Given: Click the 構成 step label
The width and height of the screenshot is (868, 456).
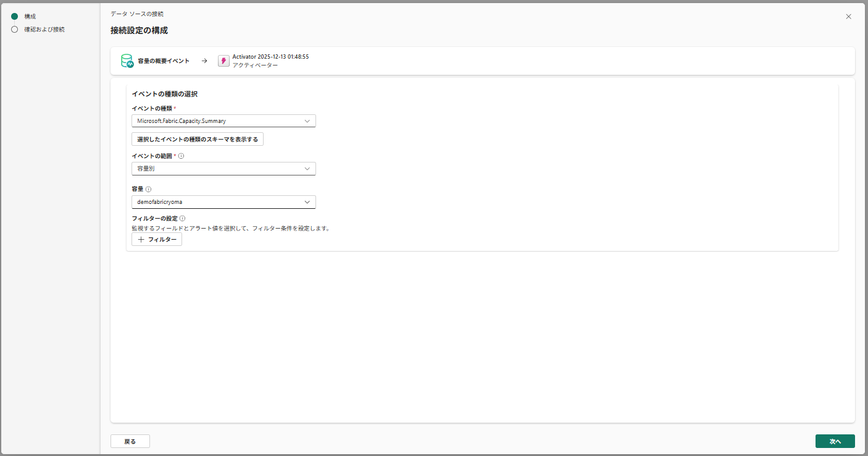Looking at the screenshot, I should point(30,17).
